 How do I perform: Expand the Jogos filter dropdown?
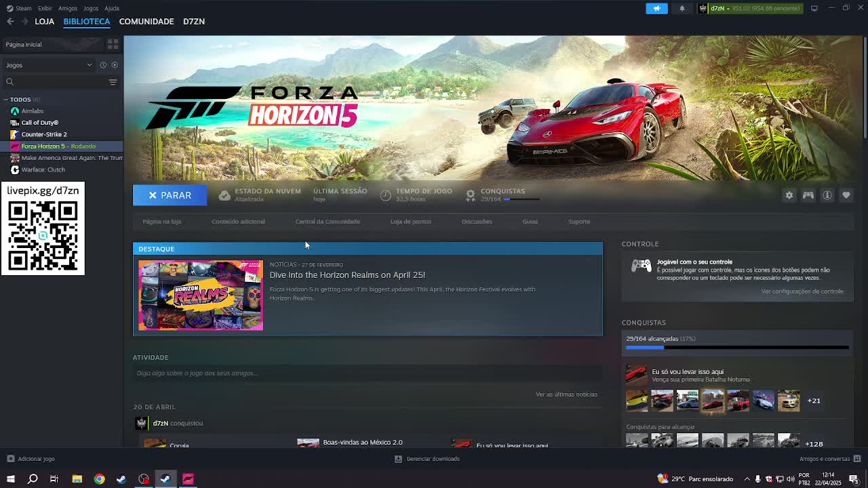tap(49, 65)
